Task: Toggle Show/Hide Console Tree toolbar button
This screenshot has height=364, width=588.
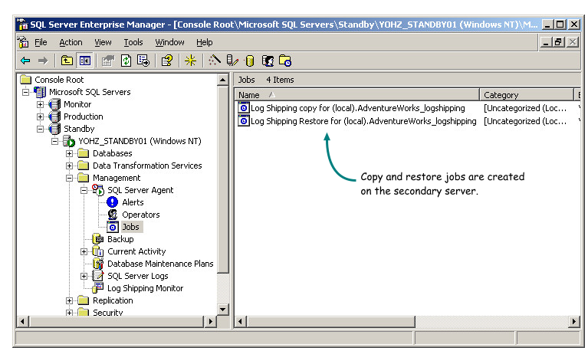Action: 85,61
